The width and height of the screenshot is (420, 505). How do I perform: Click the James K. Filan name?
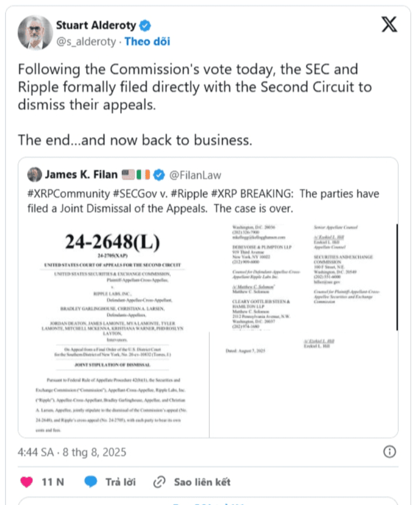point(81,175)
